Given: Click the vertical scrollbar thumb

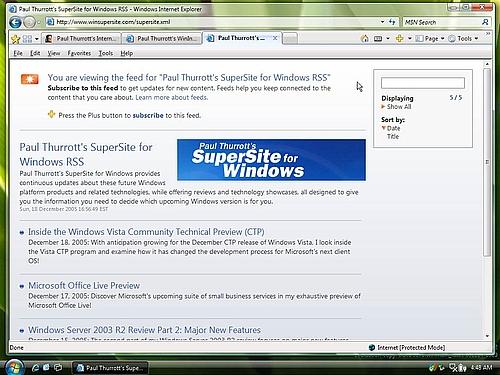Looking at the screenshot, I should click(x=487, y=162).
